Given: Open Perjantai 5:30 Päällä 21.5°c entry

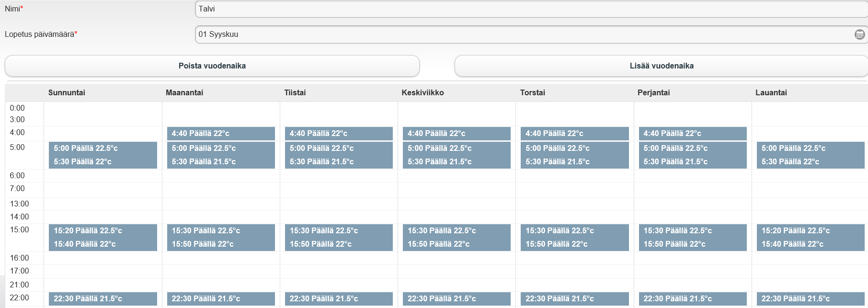Looking at the screenshot, I should [693, 162].
